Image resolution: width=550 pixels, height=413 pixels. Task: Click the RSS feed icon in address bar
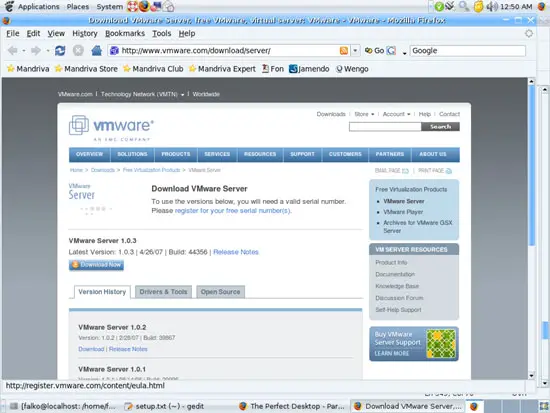coord(344,51)
